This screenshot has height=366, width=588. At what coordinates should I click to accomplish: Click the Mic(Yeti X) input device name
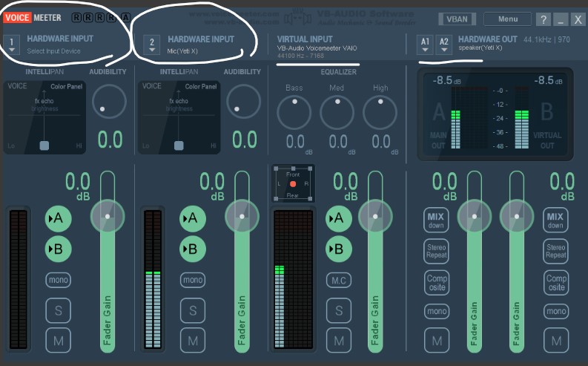tap(182, 51)
